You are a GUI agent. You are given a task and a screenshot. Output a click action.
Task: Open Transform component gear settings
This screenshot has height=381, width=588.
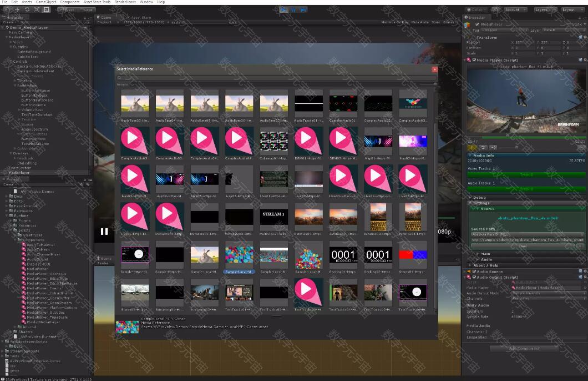[x=585, y=38]
